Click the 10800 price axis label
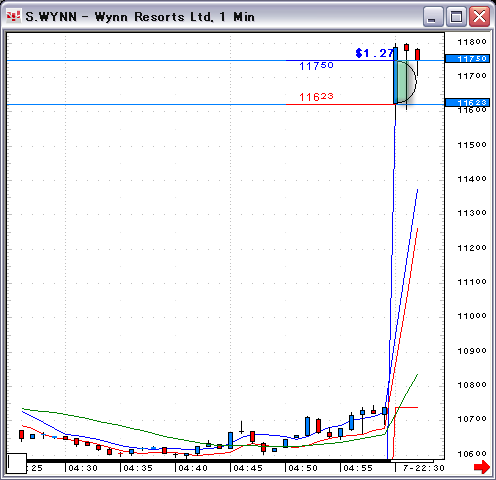Image resolution: width=496 pixels, height=480 pixels. 472,385
